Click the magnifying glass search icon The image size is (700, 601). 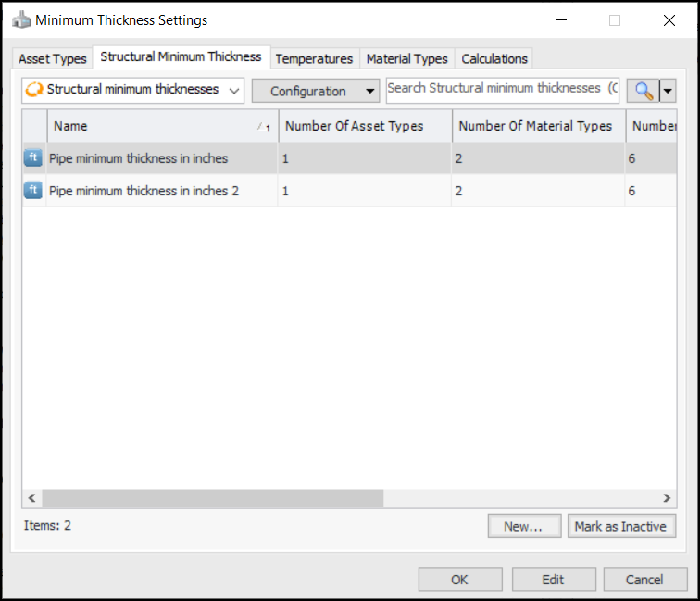pos(644,91)
